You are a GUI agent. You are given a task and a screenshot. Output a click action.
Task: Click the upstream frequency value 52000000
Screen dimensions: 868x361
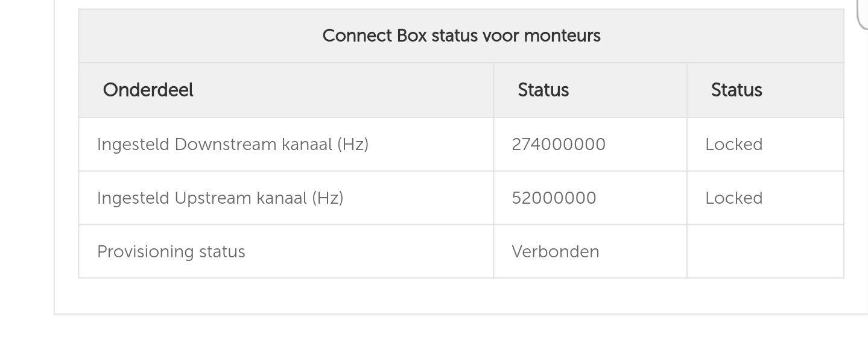pos(554,198)
